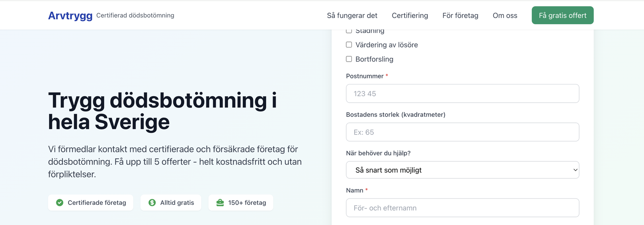Screen dimensions: 644x225
Task: Open the För företag page
Action: click(460, 16)
